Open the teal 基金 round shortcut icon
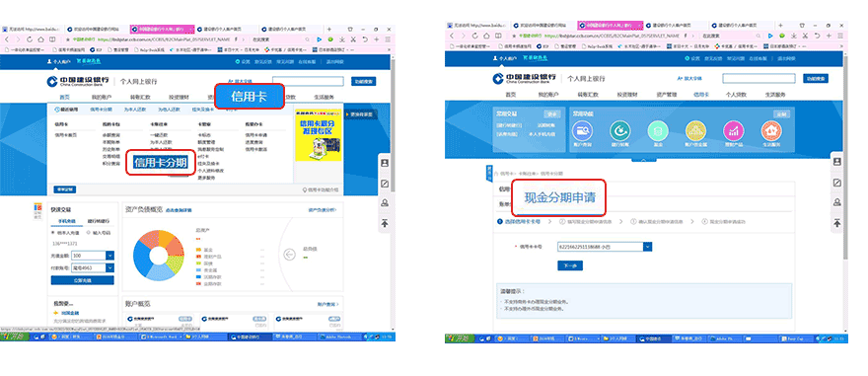Viewport: 868px width, 376px height. [658, 131]
